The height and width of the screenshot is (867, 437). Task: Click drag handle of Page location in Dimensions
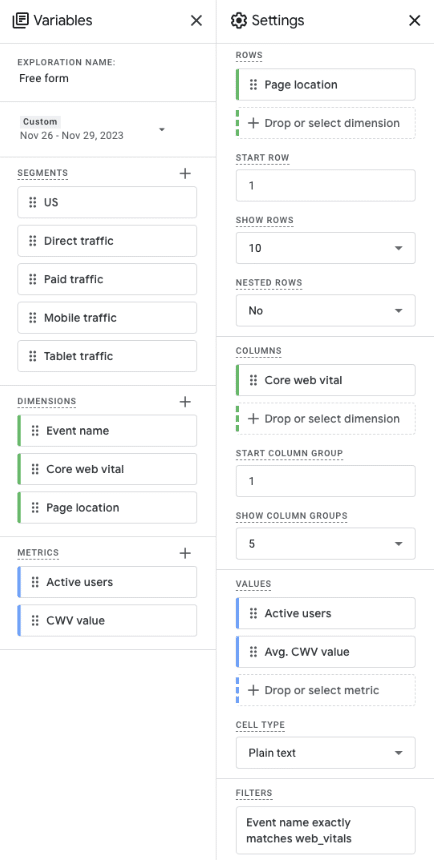click(35, 508)
